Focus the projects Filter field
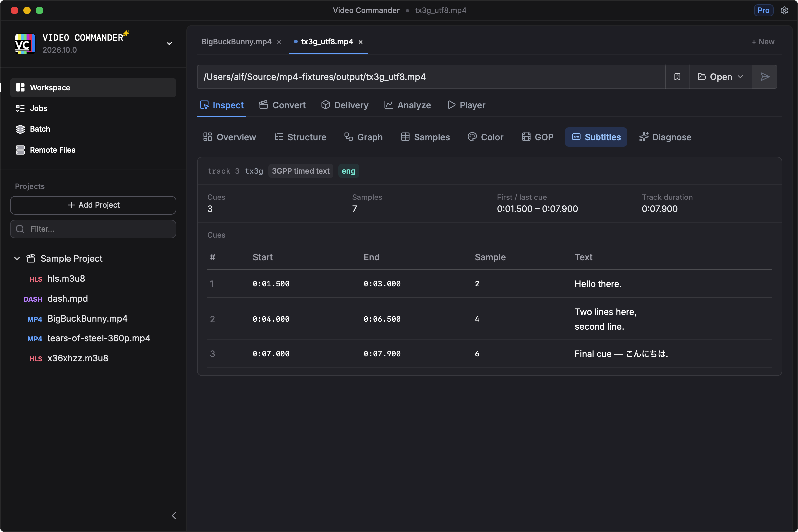The image size is (798, 532). pos(93,229)
